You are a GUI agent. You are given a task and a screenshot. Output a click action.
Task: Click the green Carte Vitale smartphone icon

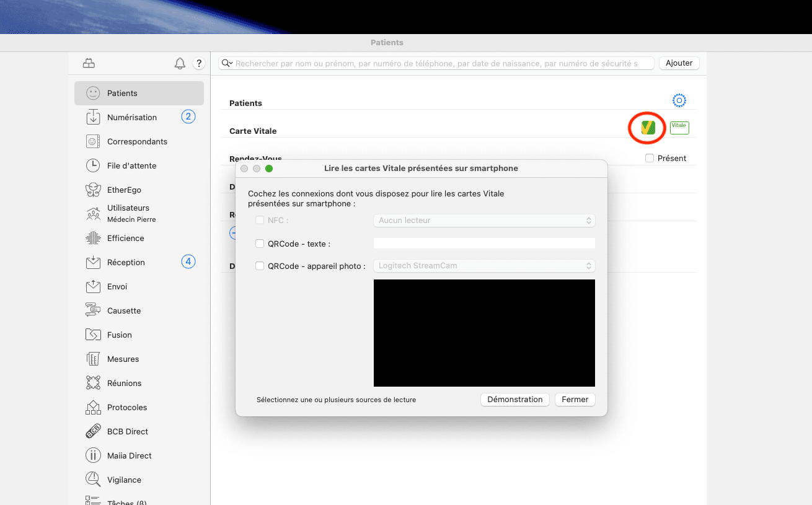point(648,128)
